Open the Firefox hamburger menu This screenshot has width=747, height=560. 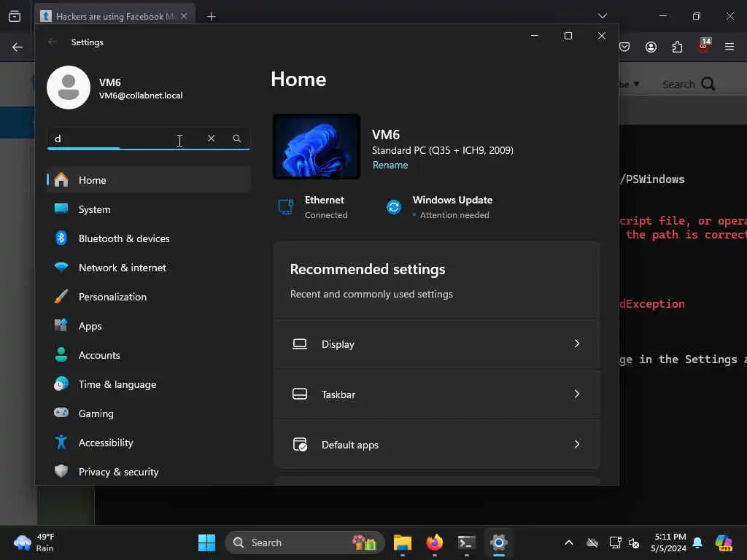tap(729, 47)
